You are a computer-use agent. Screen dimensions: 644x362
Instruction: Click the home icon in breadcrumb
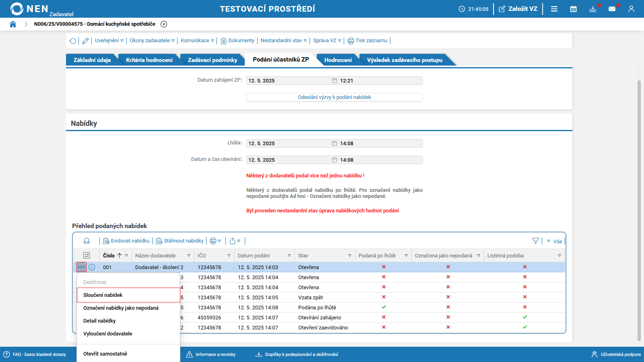pyautogui.click(x=13, y=24)
